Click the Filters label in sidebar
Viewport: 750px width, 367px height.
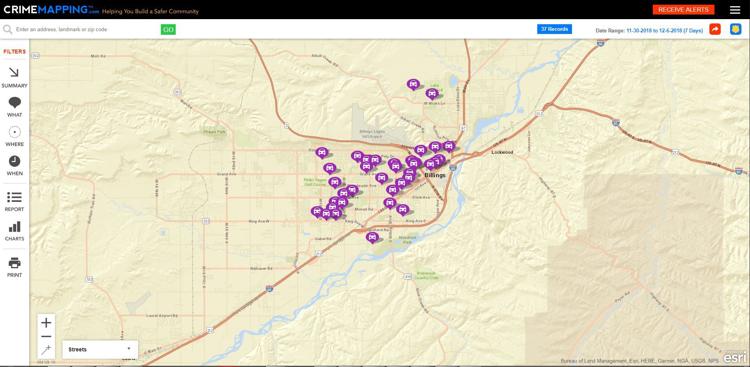click(x=14, y=51)
